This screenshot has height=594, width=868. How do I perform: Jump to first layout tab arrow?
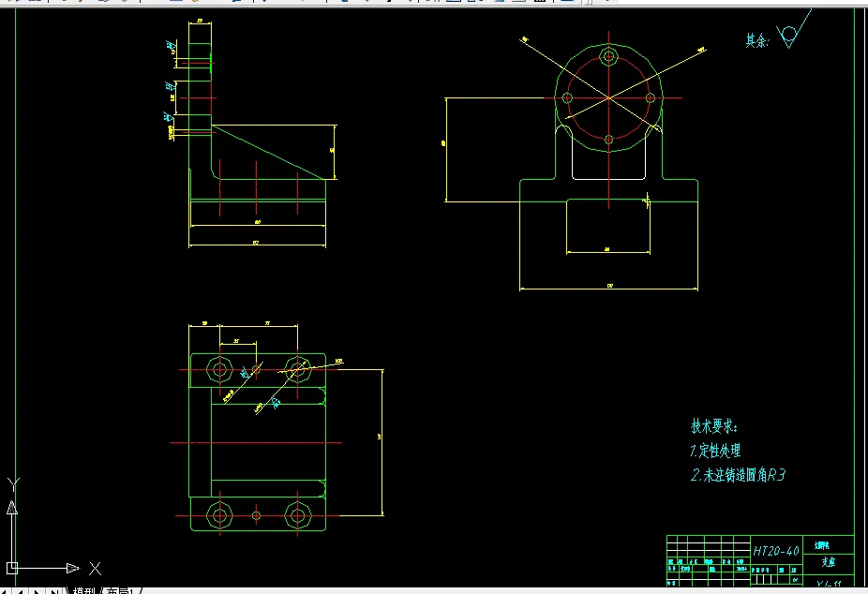click(x=5, y=590)
